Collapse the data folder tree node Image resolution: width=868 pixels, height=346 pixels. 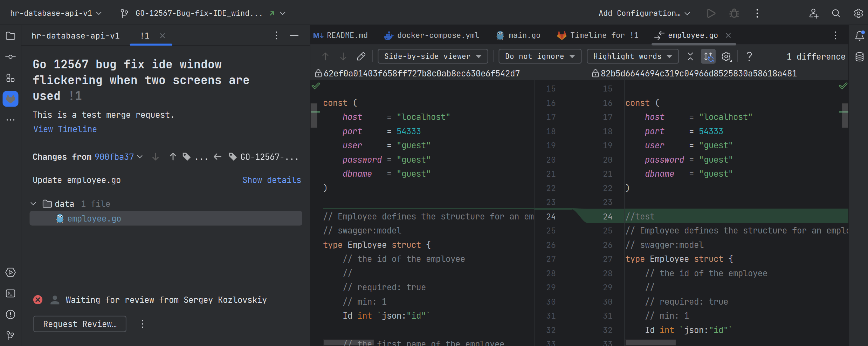(33, 204)
